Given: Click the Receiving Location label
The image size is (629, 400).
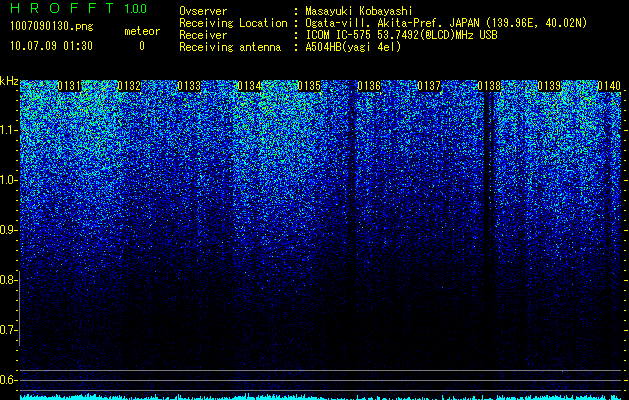Looking at the screenshot, I should [x=233, y=23].
